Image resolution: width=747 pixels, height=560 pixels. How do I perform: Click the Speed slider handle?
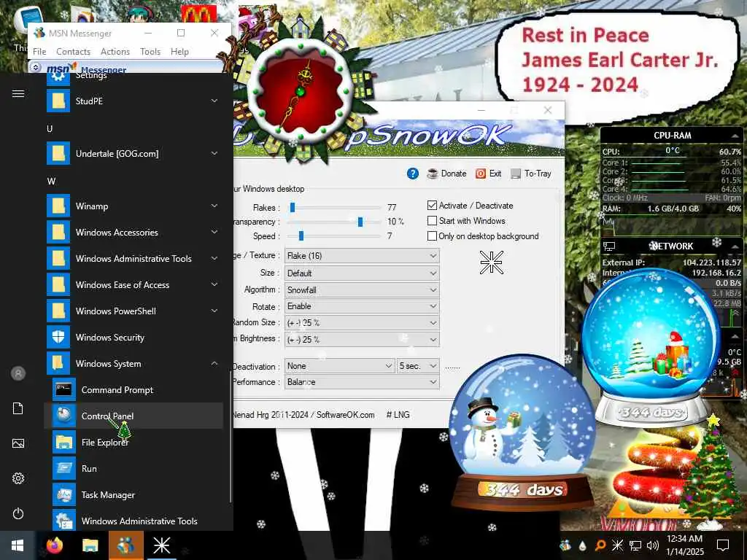coord(301,236)
